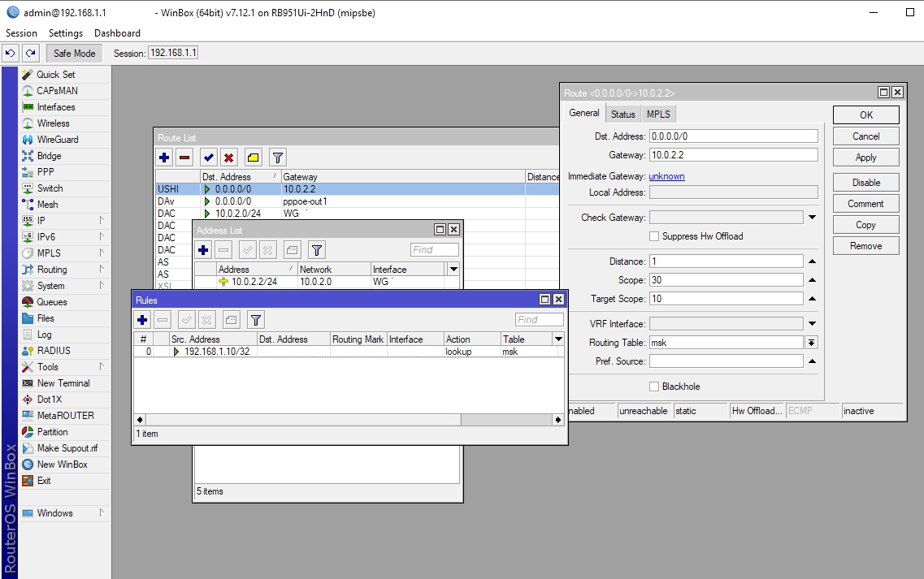The image size is (924, 579).
Task: Collapse Scope field arrow
Action: (x=812, y=280)
